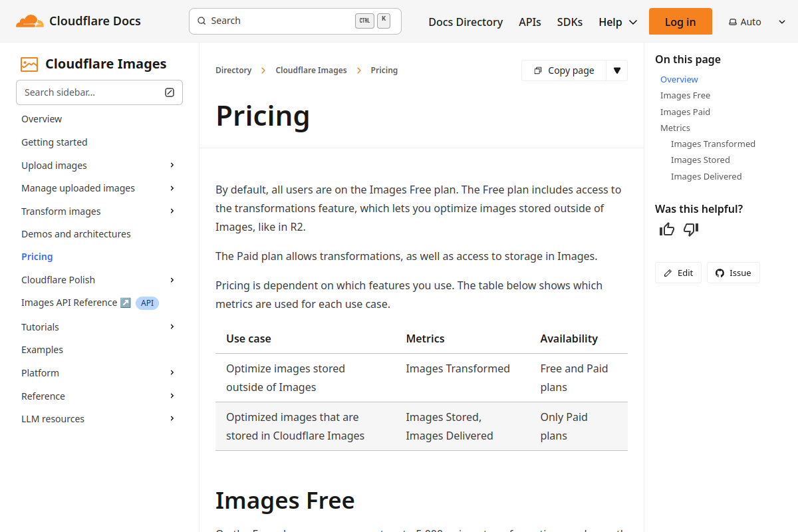
Task: Expand the Tutorials section
Action: pyautogui.click(x=172, y=327)
